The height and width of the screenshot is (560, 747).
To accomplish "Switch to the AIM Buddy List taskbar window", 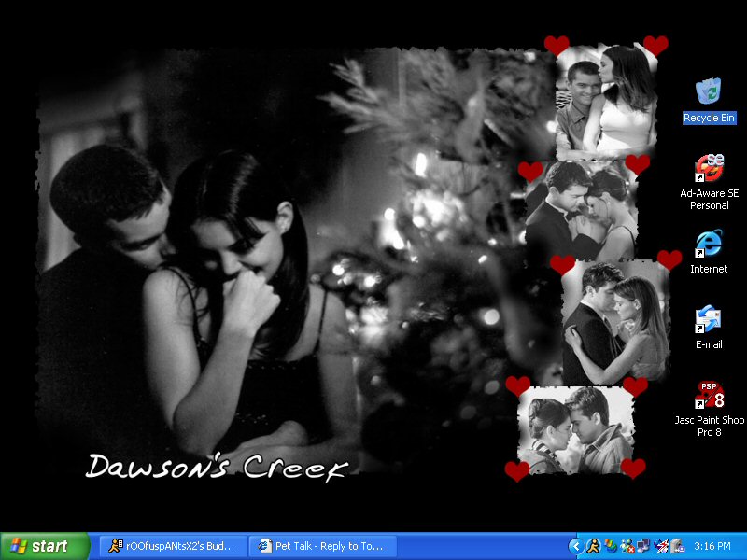I will [x=173, y=546].
